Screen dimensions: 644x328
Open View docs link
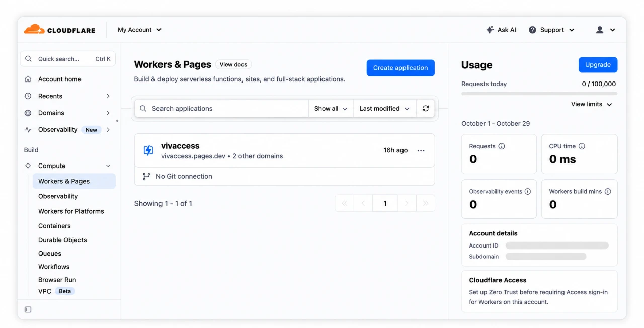[x=233, y=64]
